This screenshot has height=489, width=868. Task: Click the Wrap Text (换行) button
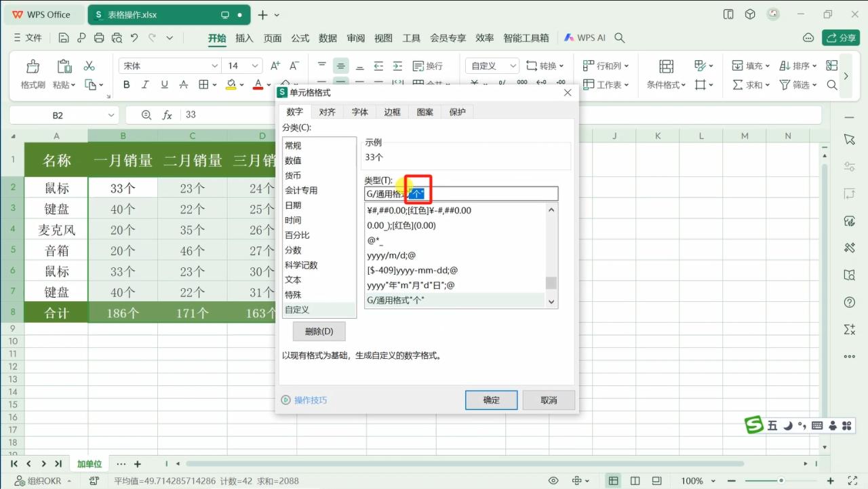click(428, 66)
